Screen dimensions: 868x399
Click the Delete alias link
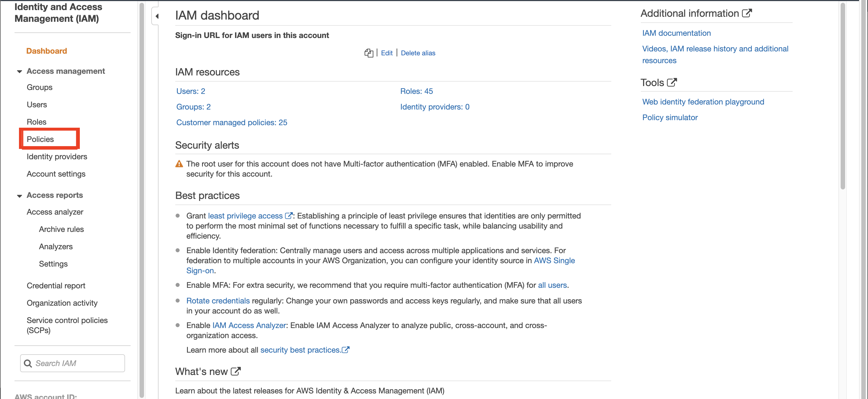point(418,53)
